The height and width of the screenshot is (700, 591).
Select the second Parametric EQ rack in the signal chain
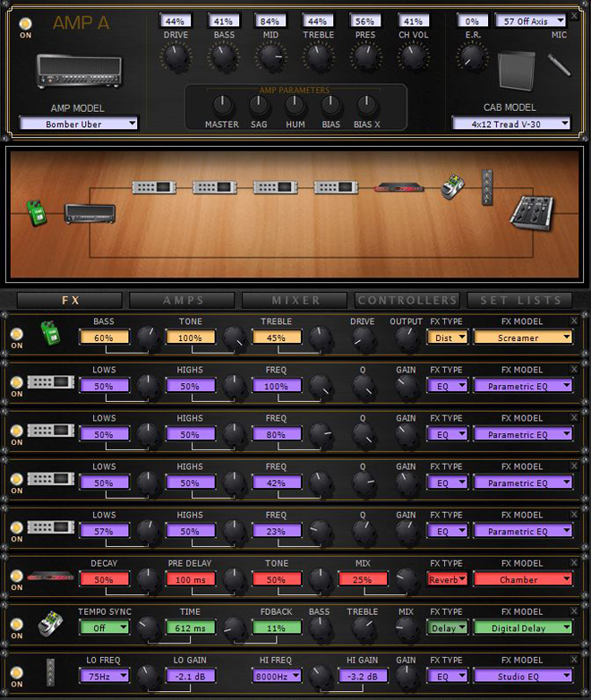tap(214, 187)
